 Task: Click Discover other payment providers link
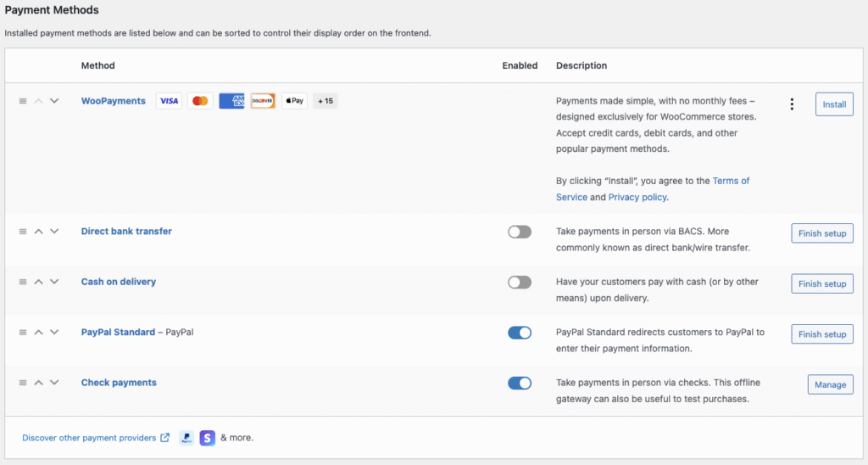pyautogui.click(x=89, y=437)
